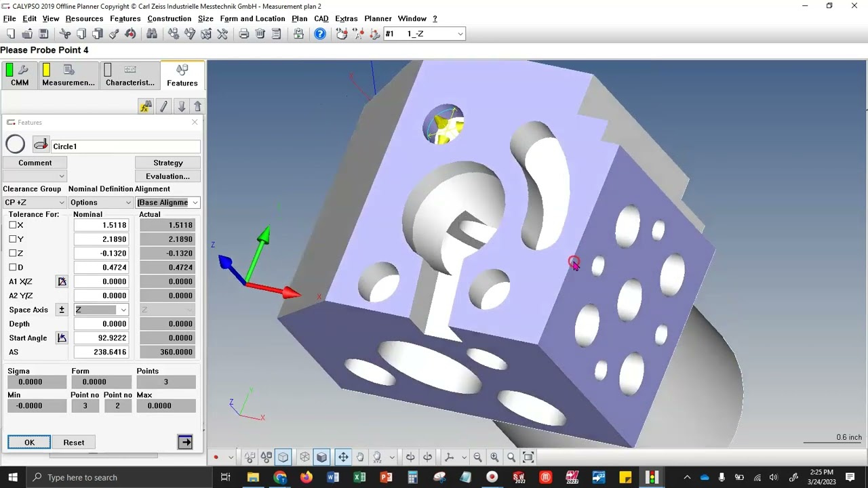Viewport: 868px width, 488px height.
Task: Click the angle icon next to A1 X/Z
Action: [x=62, y=281]
